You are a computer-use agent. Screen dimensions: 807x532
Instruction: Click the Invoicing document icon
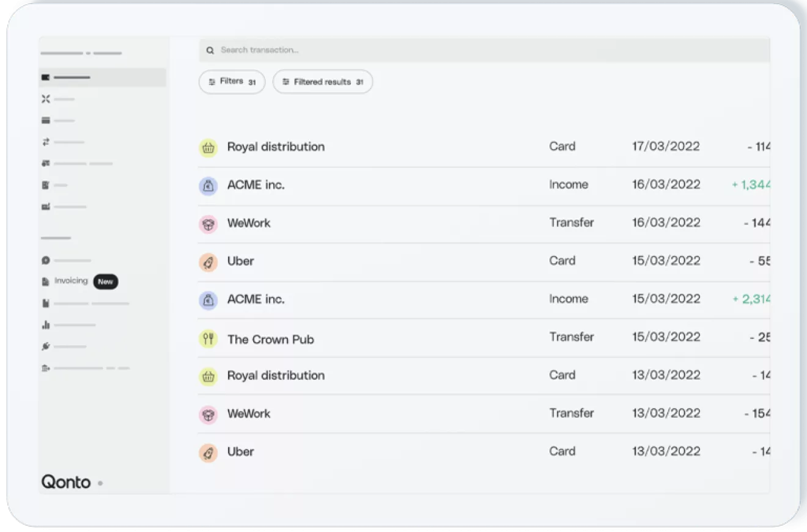[x=45, y=282]
